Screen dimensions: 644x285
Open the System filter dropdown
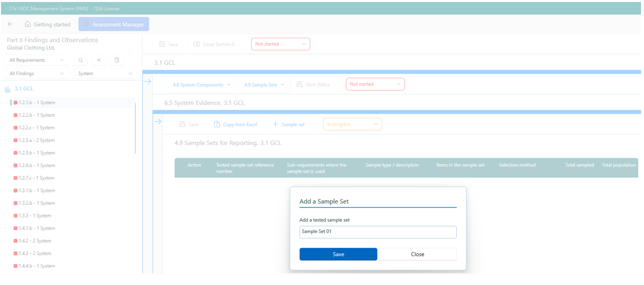click(x=106, y=74)
